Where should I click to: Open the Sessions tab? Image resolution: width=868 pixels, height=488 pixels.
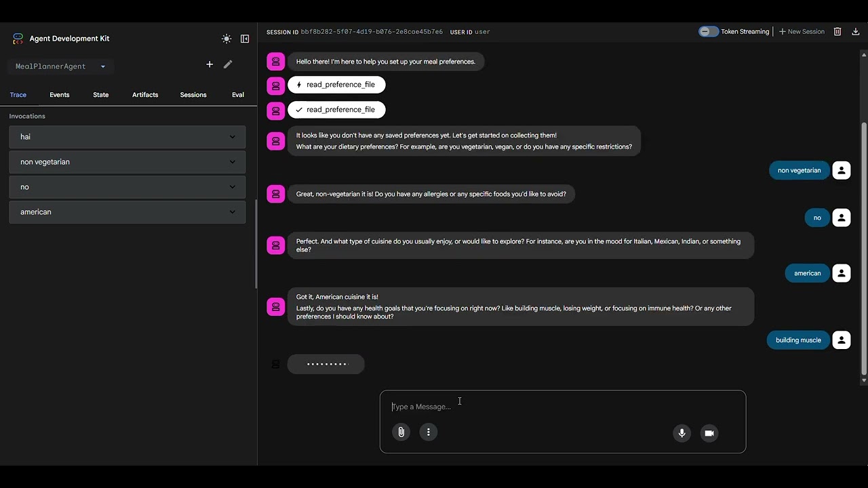[x=193, y=95]
